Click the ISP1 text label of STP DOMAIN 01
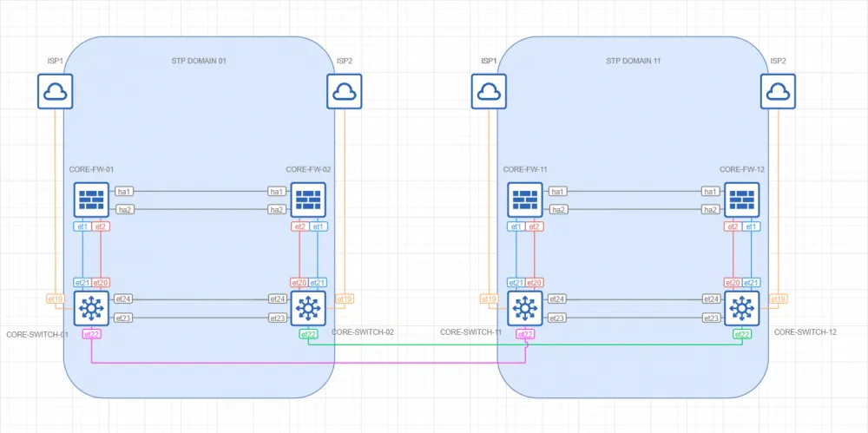 (56, 61)
